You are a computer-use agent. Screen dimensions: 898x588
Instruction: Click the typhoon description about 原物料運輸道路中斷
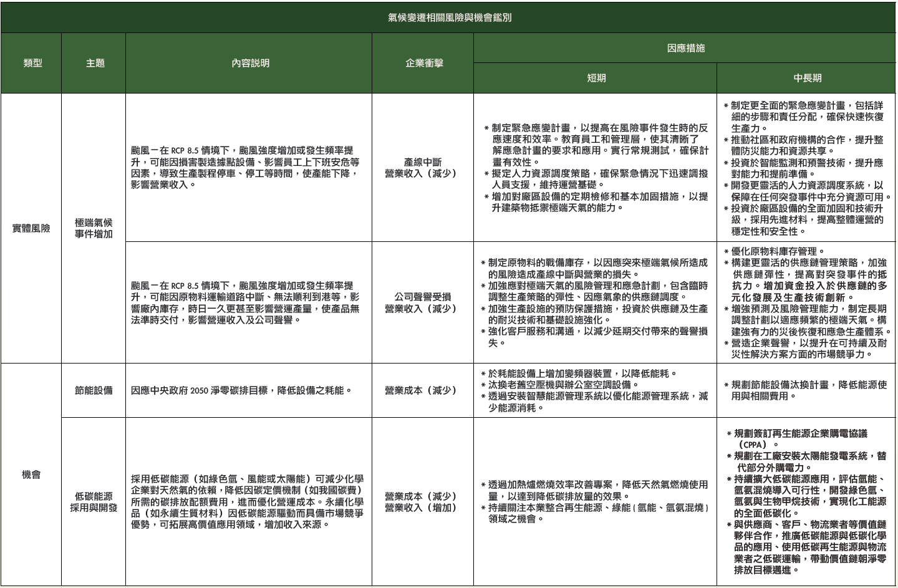(246, 302)
